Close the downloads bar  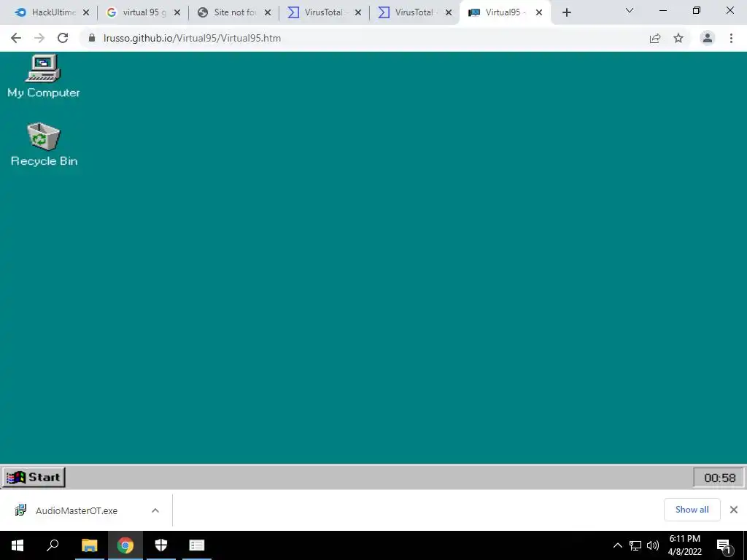tap(734, 510)
